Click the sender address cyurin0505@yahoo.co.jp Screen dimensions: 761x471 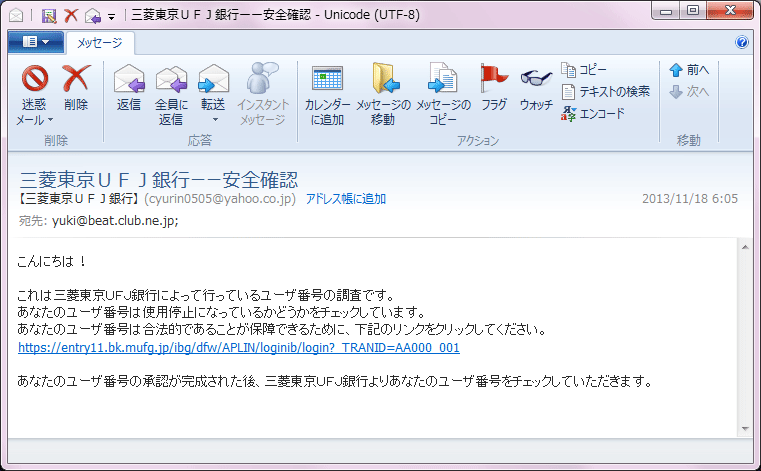click(x=220, y=199)
